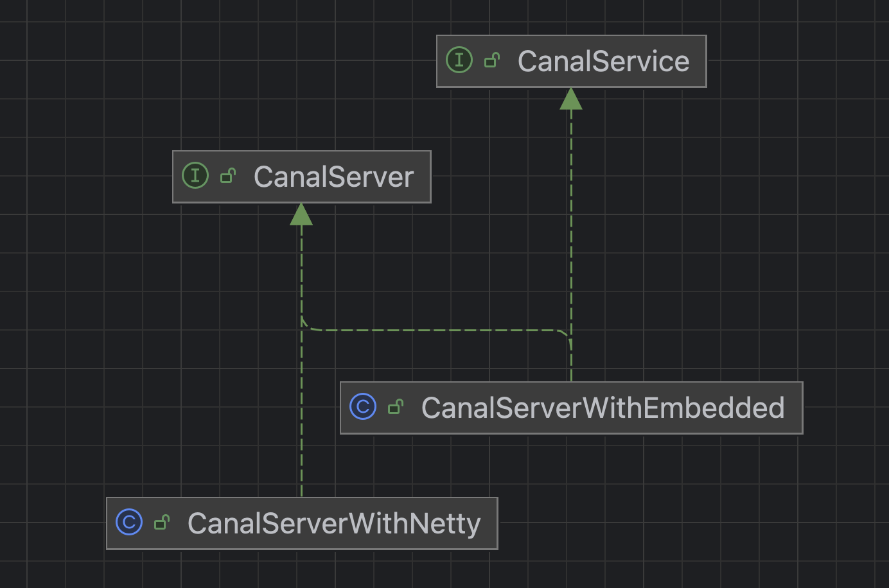This screenshot has width=889, height=588.
Task: Click the visibility lock icon beside CanalServerWithEmbedded
Action: click(x=396, y=407)
